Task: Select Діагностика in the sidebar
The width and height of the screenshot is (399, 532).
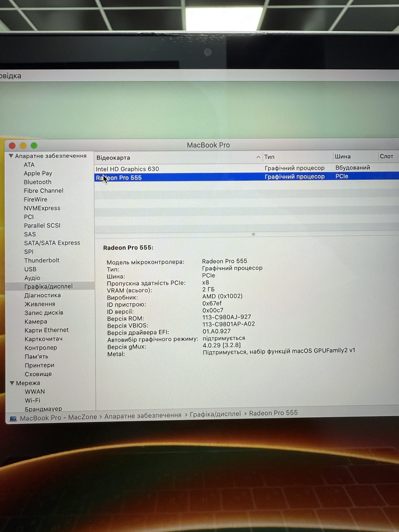Action: [x=43, y=295]
